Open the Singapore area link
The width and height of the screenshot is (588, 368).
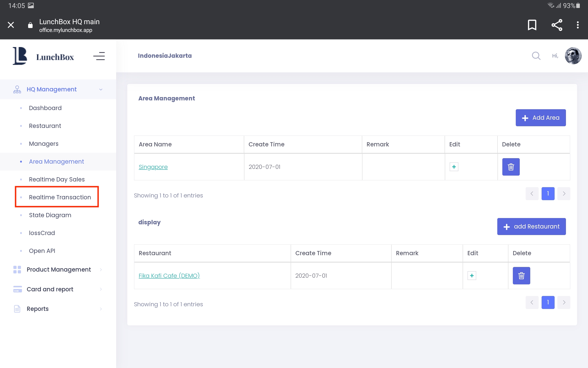click(x=153, y=167)
